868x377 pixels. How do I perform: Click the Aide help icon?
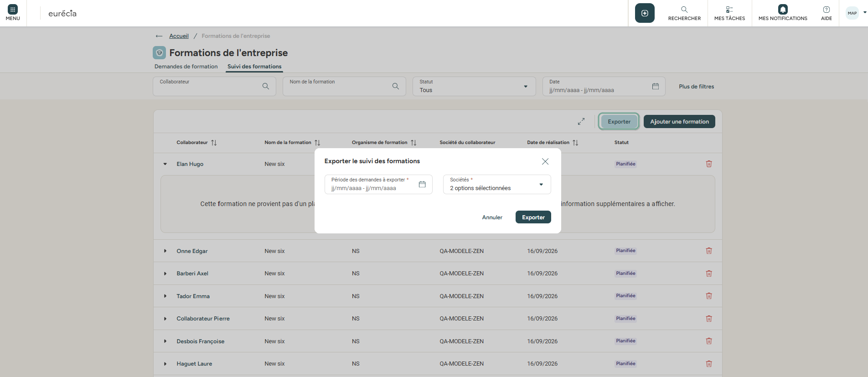pyautogui.click(x=826, y=10)
